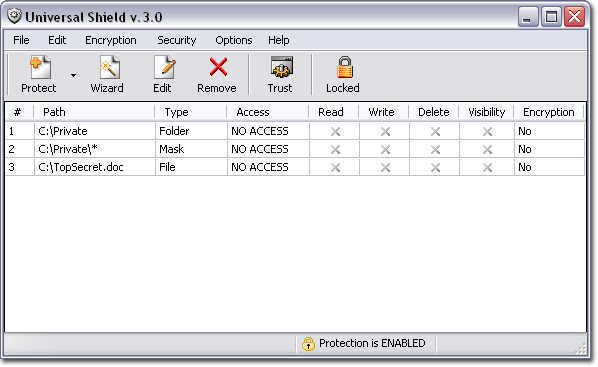Open the Security menu

click(177, 40)
